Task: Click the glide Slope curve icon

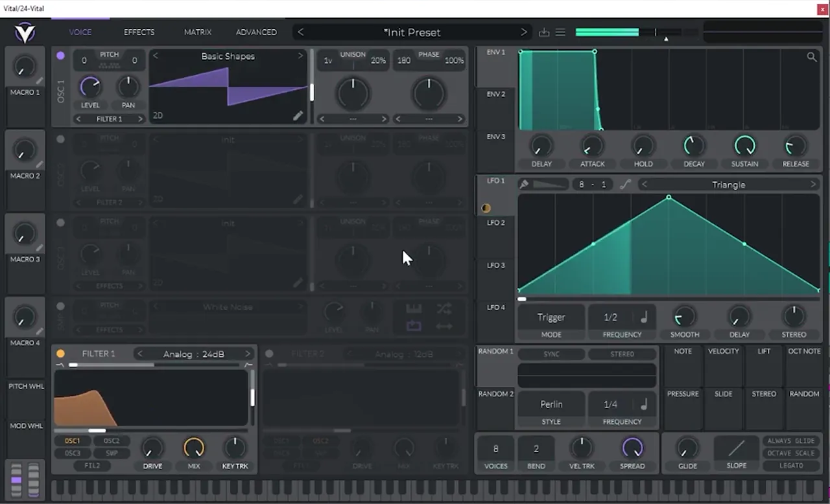Action: coord(737,448)
